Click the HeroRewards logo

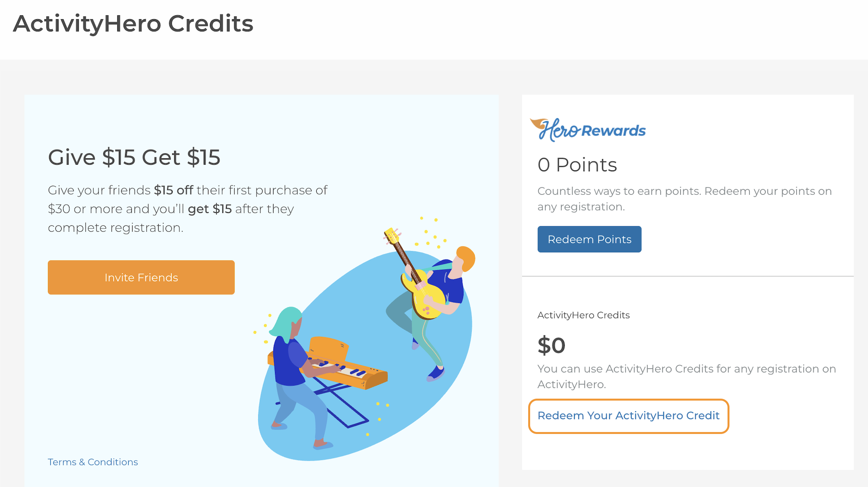click(588, 130)
